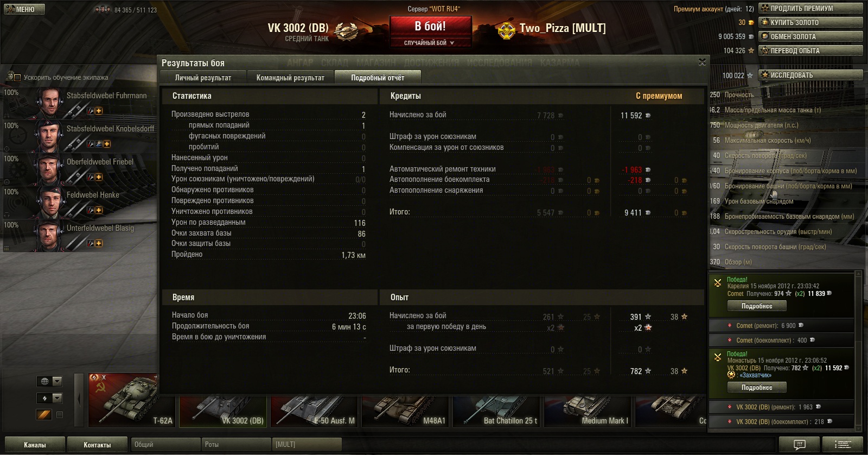
Task: Click the Общий chat channel field
Action: (166, 444)
